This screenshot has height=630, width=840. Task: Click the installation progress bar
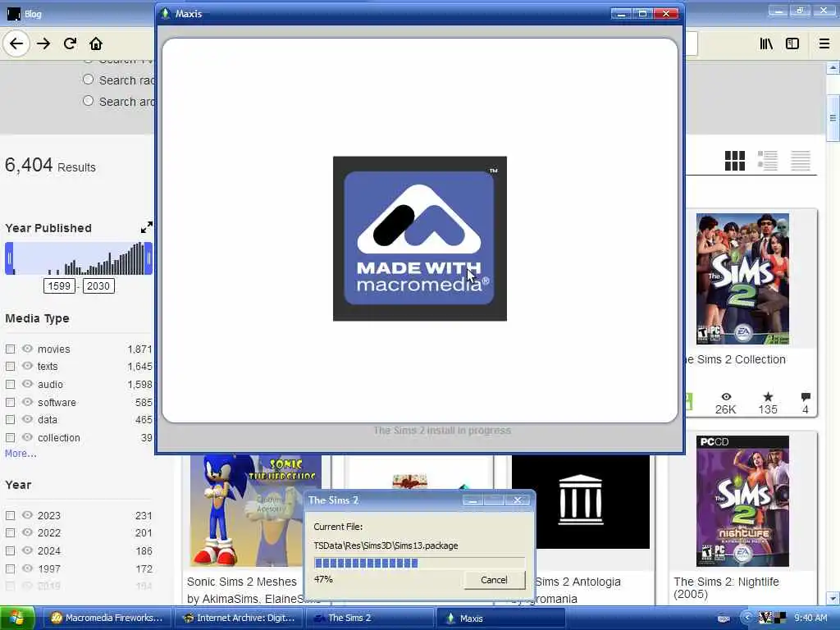(x=419, y=563)
